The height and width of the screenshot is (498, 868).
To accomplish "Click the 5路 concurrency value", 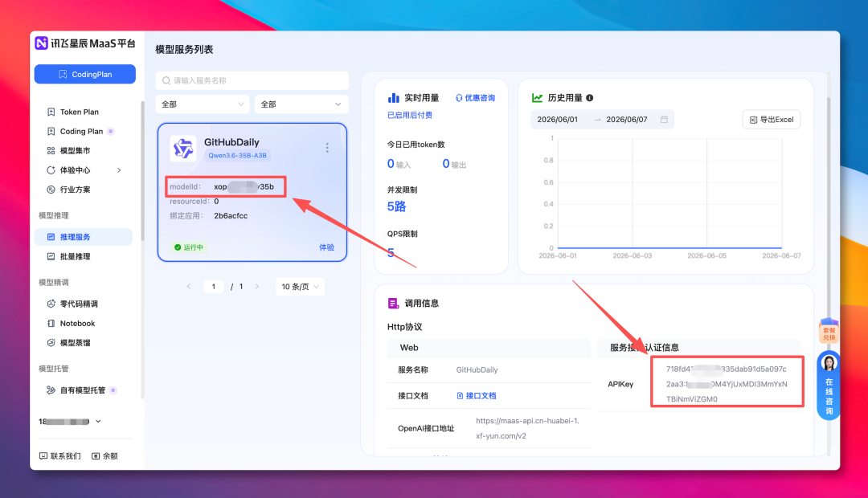I will click(x=396, y=206).
